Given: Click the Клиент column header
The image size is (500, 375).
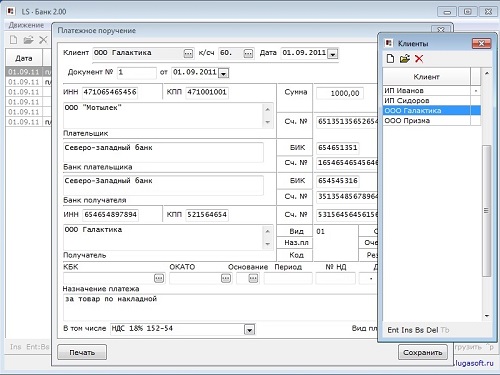Looking at the screenshot, I should (x=426, y=77).
